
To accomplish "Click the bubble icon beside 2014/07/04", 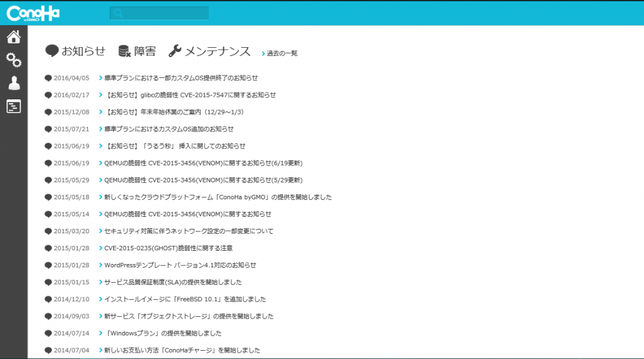I will click(x=48, y=351).
